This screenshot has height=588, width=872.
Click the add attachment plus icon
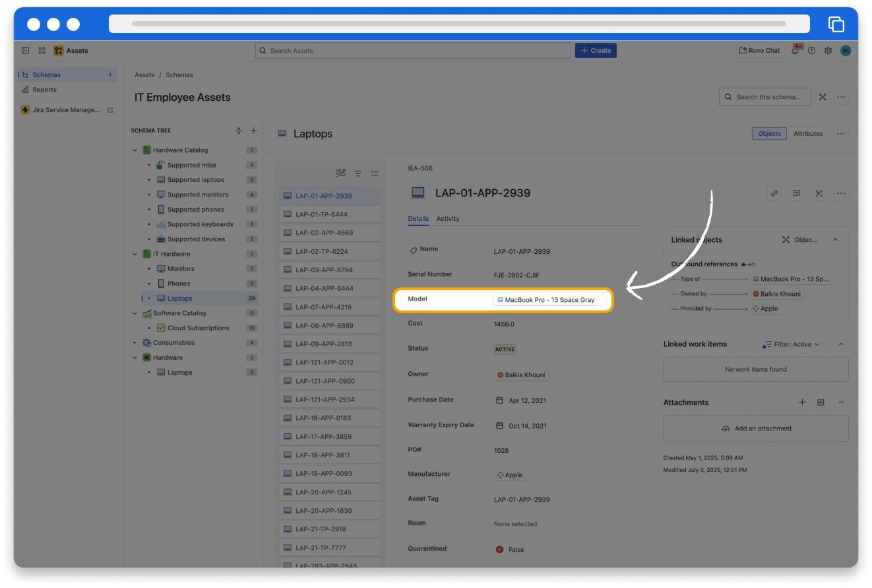[x=802, y=402]
